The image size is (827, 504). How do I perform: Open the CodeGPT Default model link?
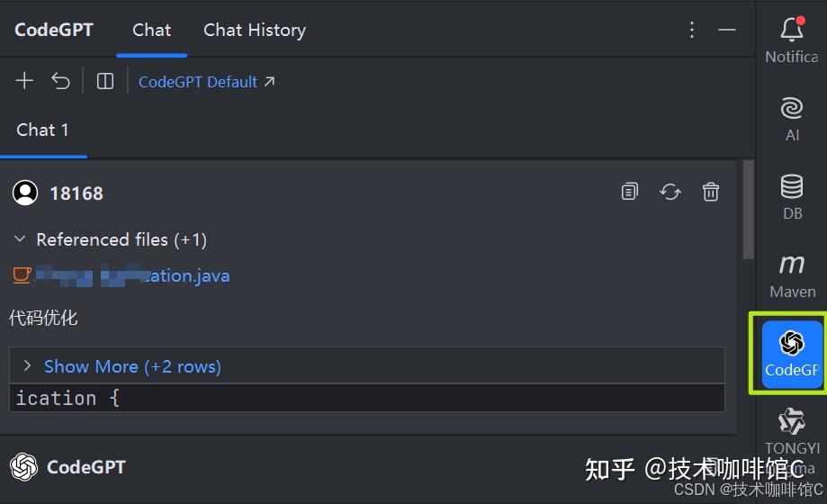click(x=206, y=82)
